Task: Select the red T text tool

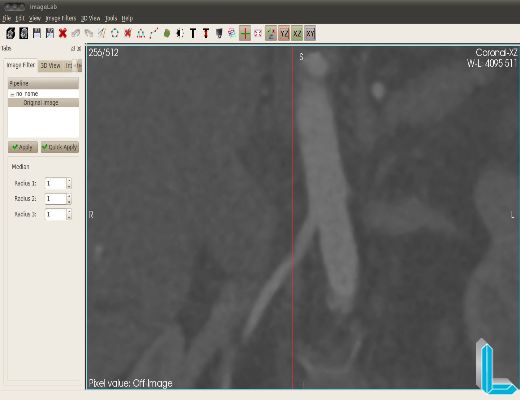Action: pos(206,33)
